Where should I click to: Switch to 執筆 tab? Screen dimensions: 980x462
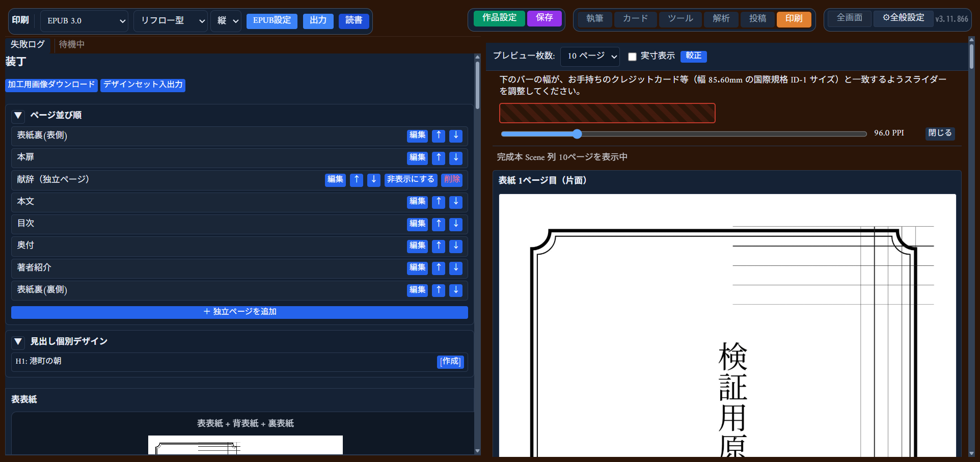595,19
